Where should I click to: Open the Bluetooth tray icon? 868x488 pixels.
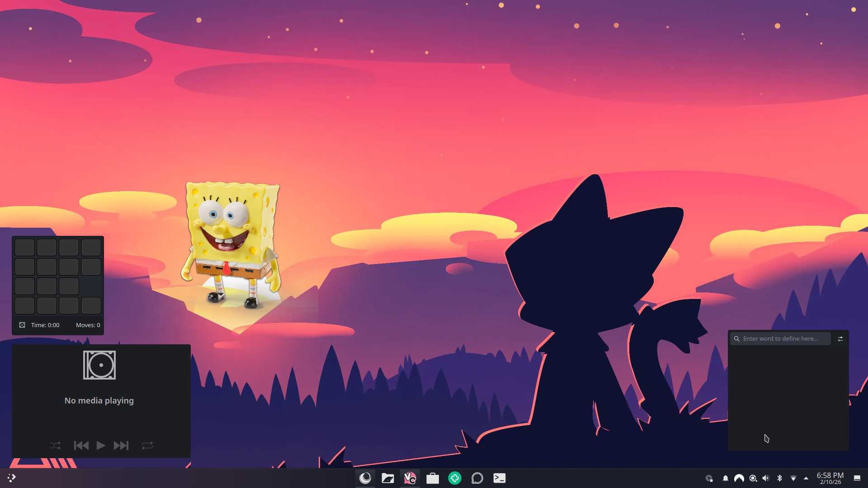[779, 478]
